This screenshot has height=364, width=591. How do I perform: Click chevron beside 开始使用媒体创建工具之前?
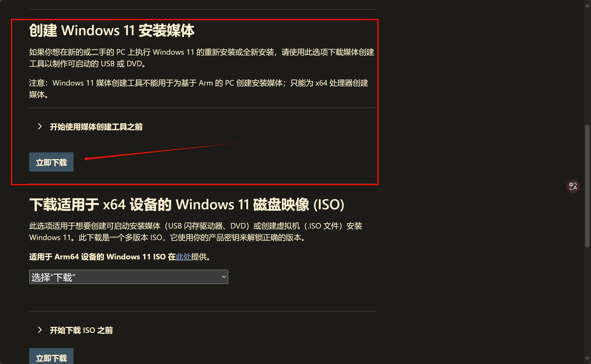pos(40,127)
